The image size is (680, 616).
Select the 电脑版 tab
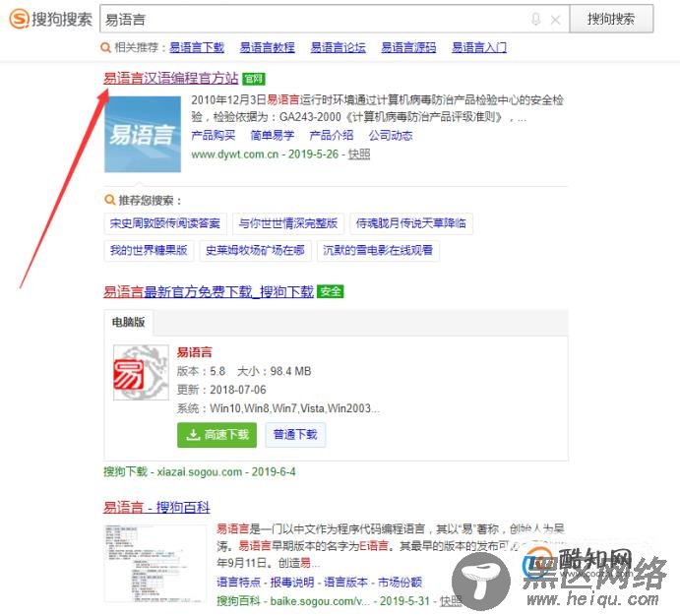click(x=128, y=322)
